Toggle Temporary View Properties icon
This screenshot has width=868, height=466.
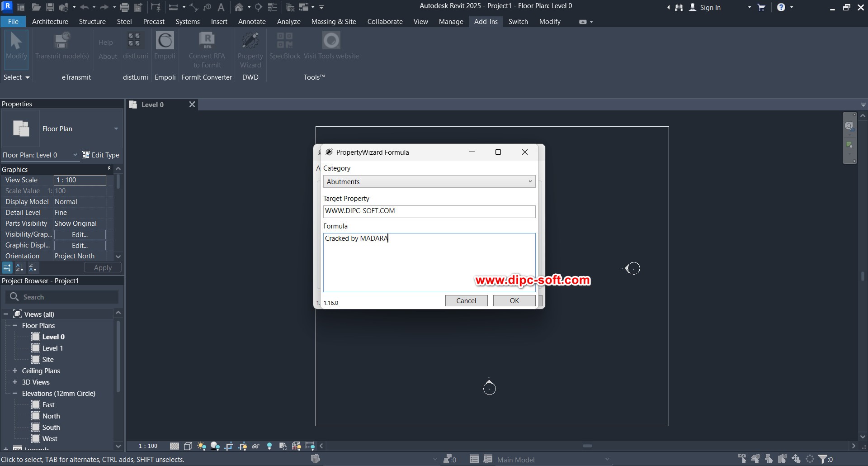283,446
